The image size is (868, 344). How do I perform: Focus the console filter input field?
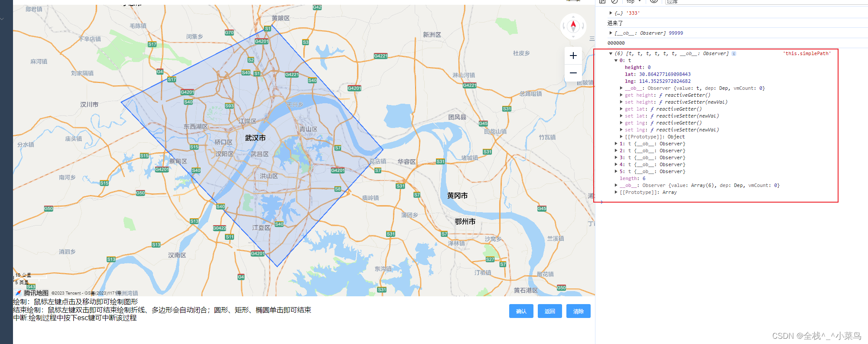766,2
